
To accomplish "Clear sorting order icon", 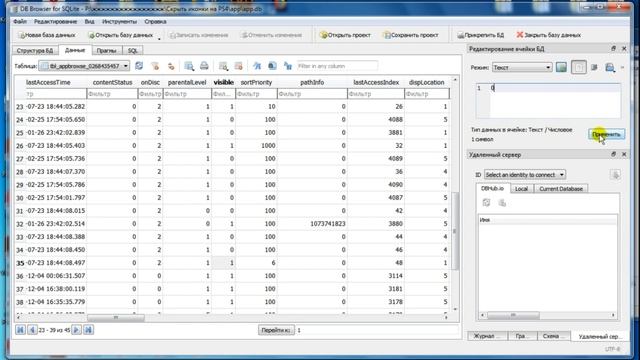I will point(171,66).
